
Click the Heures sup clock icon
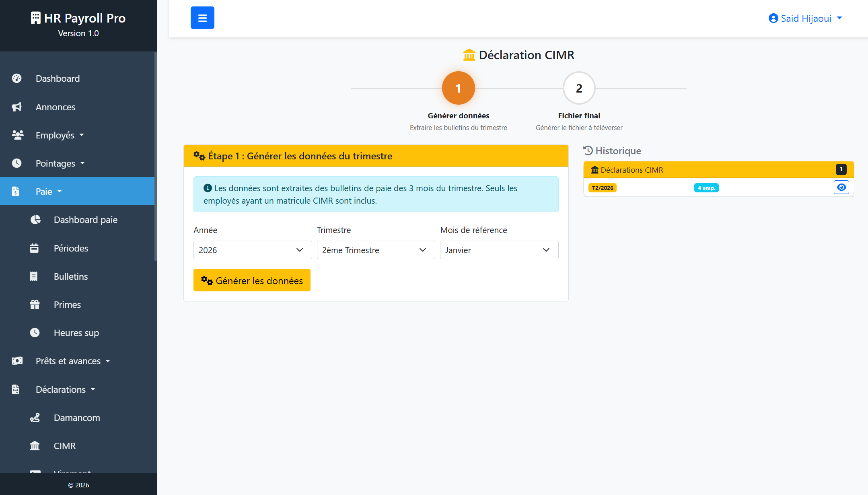35,333
